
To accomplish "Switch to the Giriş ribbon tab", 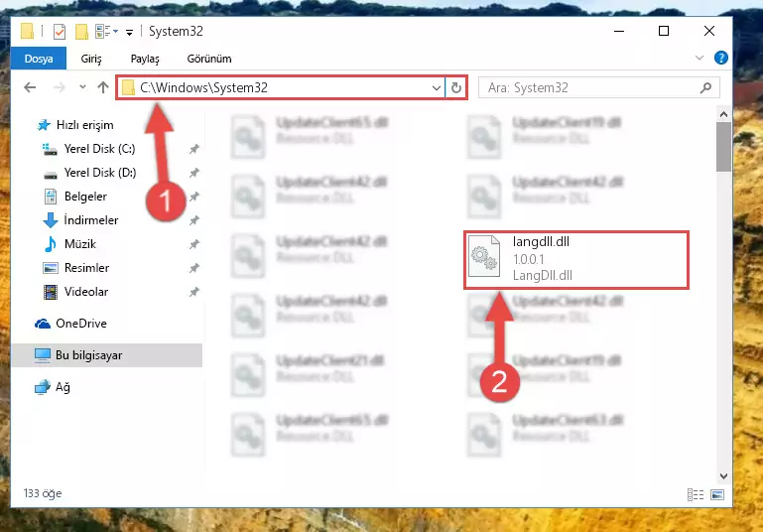I will (x=91, y=59).
